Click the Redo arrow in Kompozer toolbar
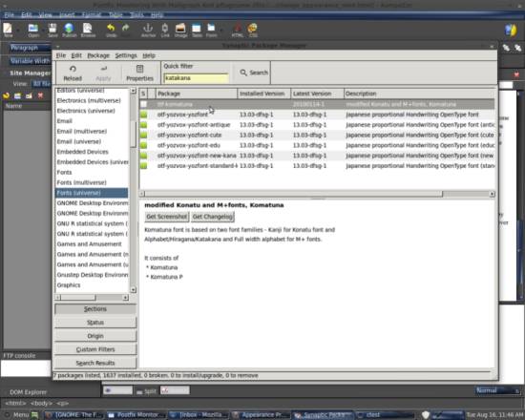525x420 pixels. click(126, 30)
